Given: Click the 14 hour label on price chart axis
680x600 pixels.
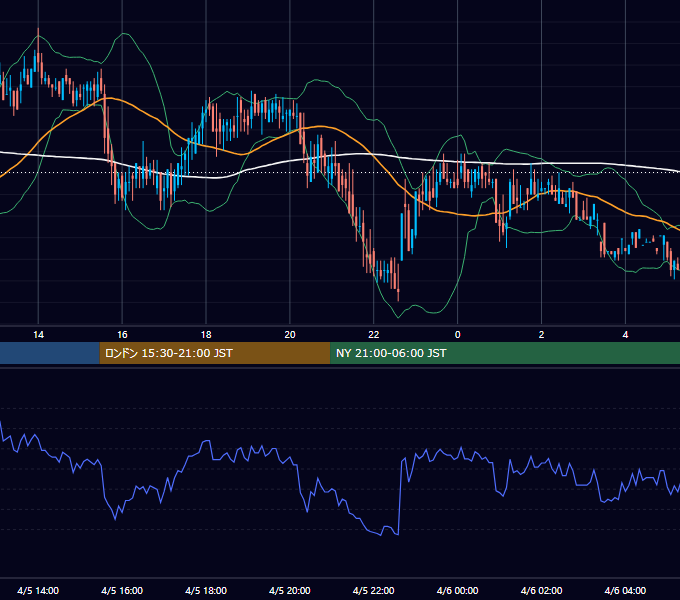Looking at the screenshot, I should point(38,335).
